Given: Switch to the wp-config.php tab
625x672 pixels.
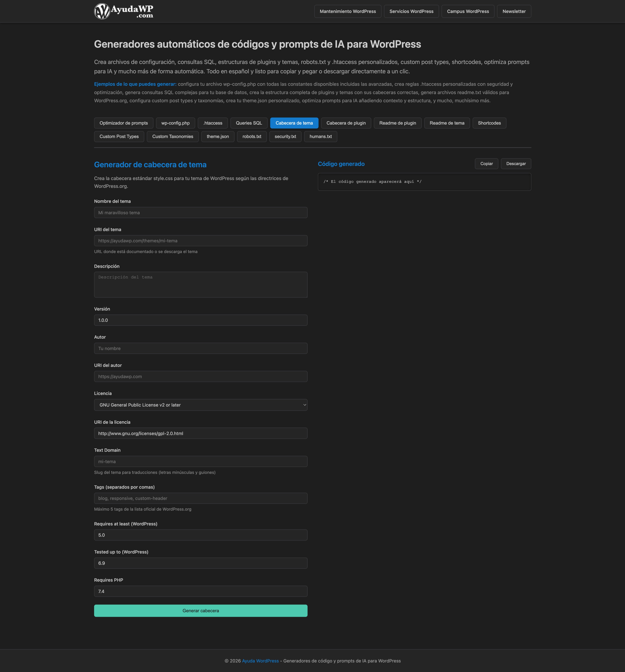Looking at the screenshot, I should tap(175, 123).
